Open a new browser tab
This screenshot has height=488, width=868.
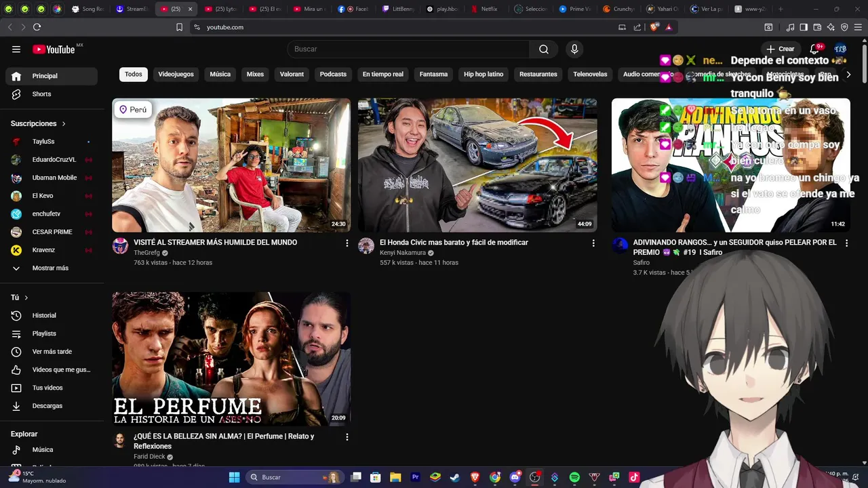781,9
